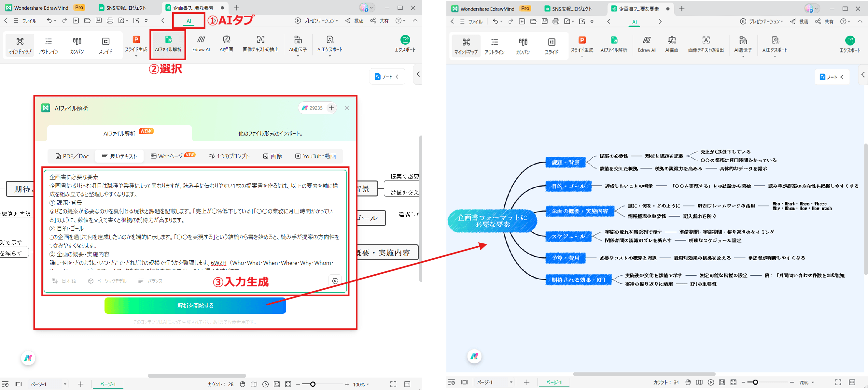
Task: Select 1つのプロンプト tab in AI dialog
Action: [x=229, y=156]
